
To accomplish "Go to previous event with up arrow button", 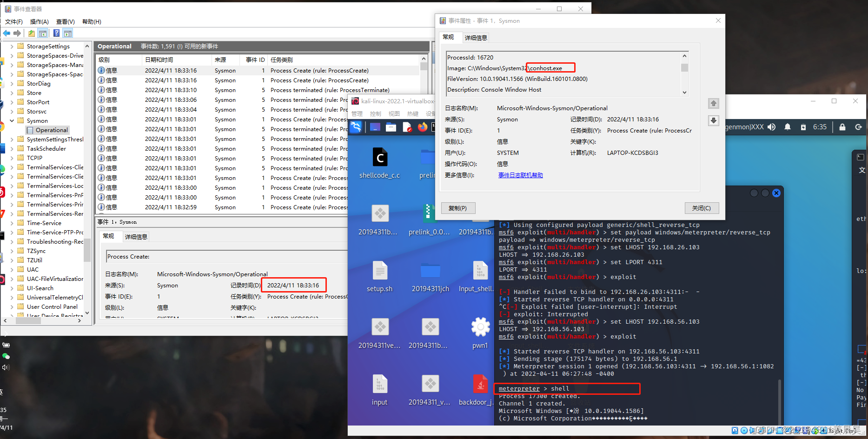I will [x=714, y=103].
